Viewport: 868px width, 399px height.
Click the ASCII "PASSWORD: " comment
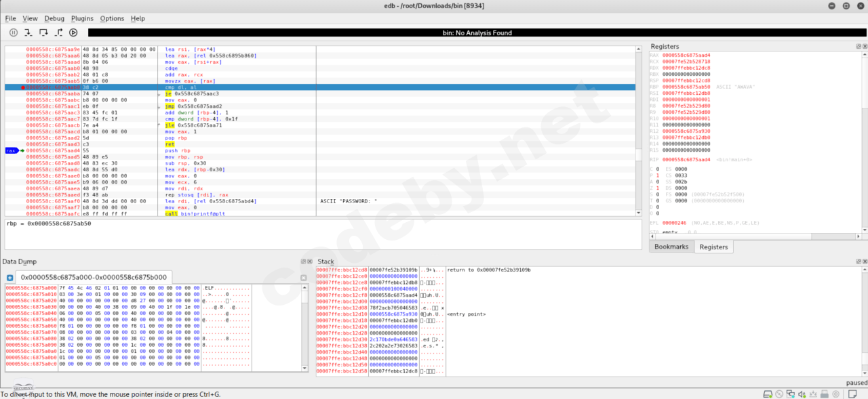(x=348, y=201)
